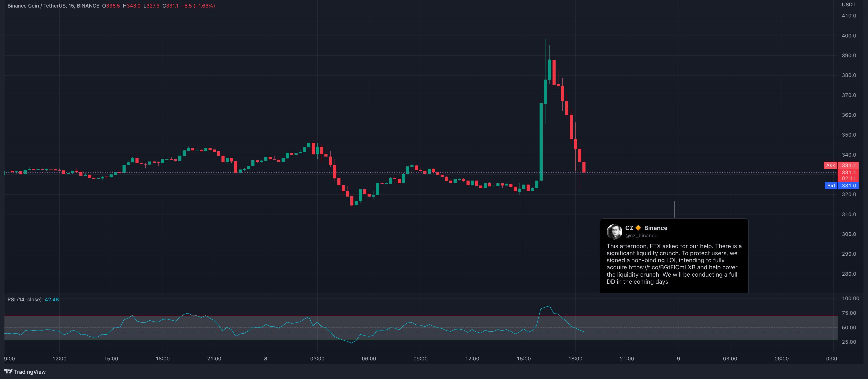Screen dimensions: 868x379
Task: Click the @cz_binance handle
Action: point(641,236)
